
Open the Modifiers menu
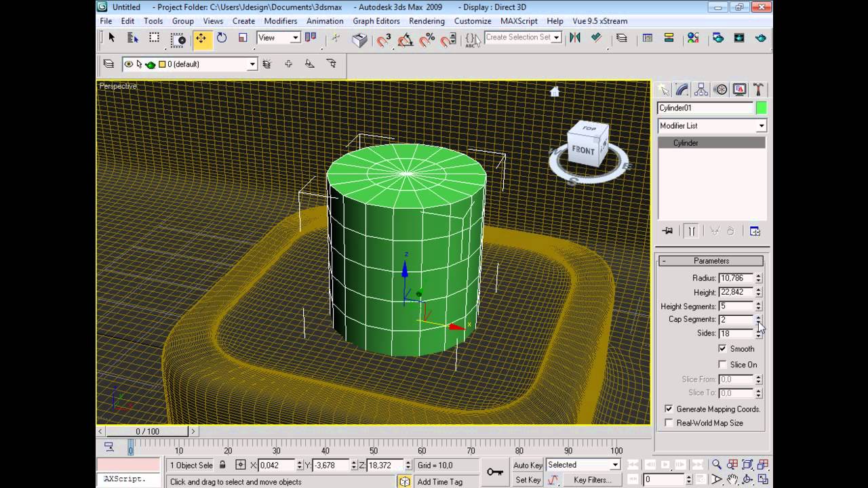[281, 21]
